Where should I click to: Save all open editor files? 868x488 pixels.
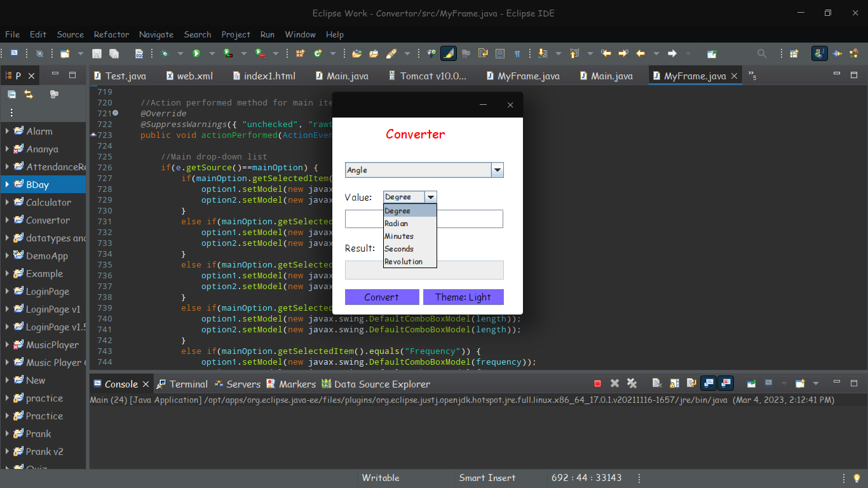coord(114,53)
